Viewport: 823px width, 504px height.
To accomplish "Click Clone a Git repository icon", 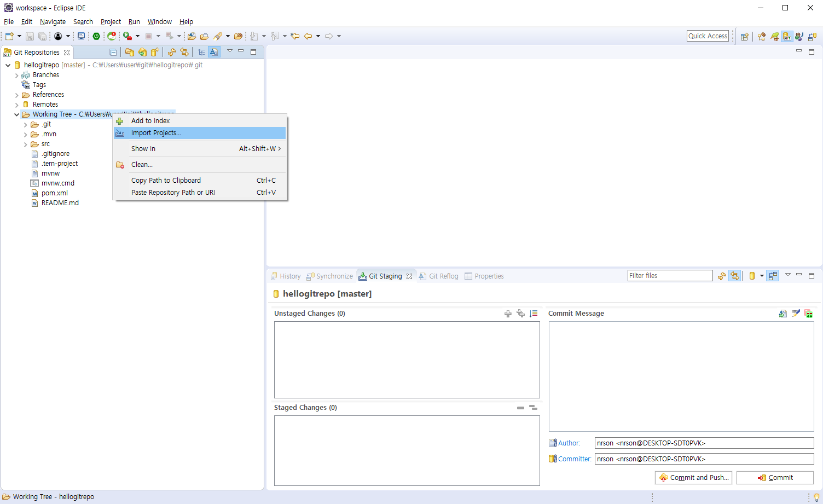I will coord(142,52).
